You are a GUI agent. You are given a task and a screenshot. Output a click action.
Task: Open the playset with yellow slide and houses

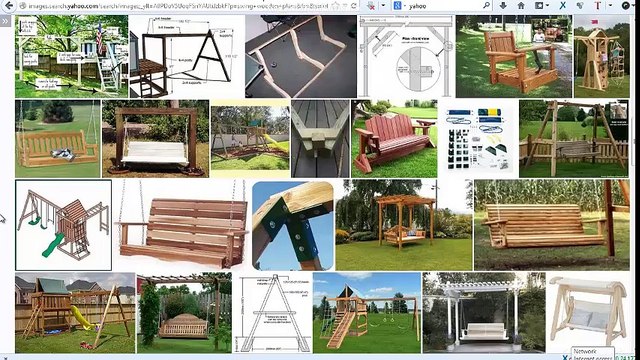coord(75,313)
